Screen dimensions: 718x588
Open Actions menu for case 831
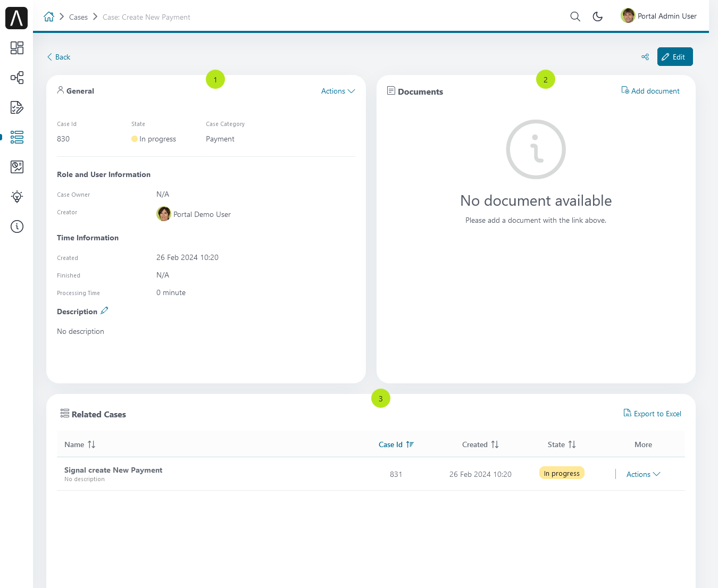coord(643,474)
